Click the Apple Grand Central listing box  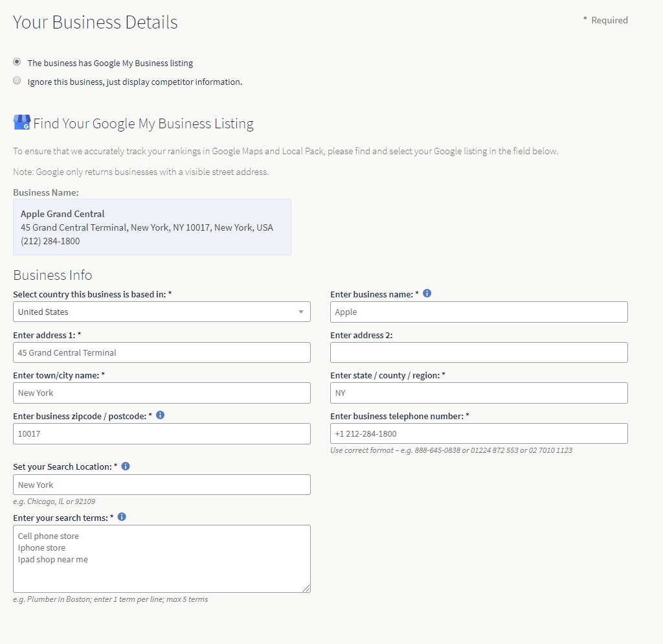pos(152,227)
